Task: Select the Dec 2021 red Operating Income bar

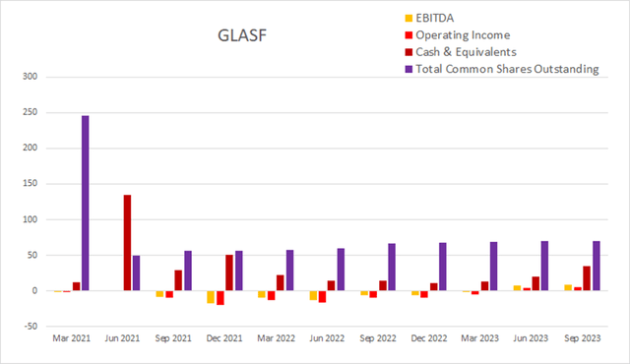Action: click(220, 298)
